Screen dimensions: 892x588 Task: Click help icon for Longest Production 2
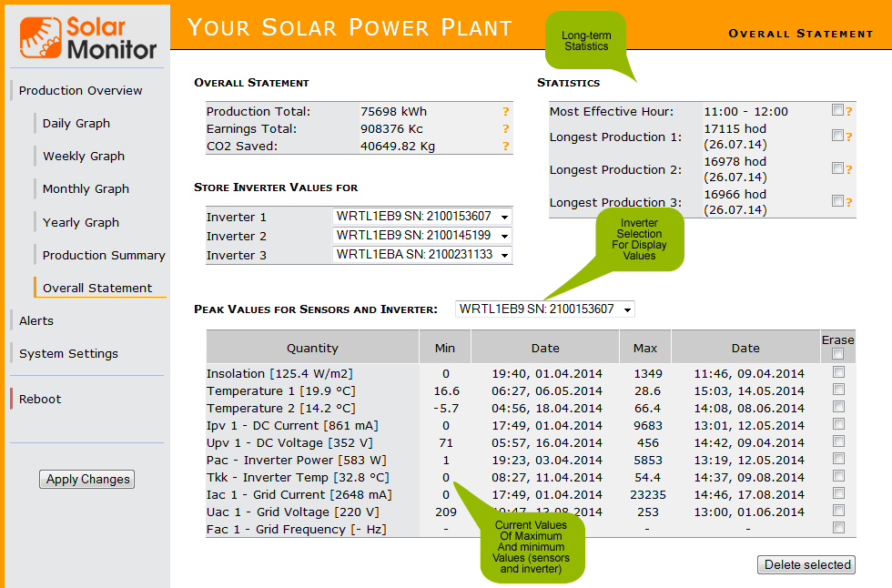pyautogui.click(x=849, y=169)
